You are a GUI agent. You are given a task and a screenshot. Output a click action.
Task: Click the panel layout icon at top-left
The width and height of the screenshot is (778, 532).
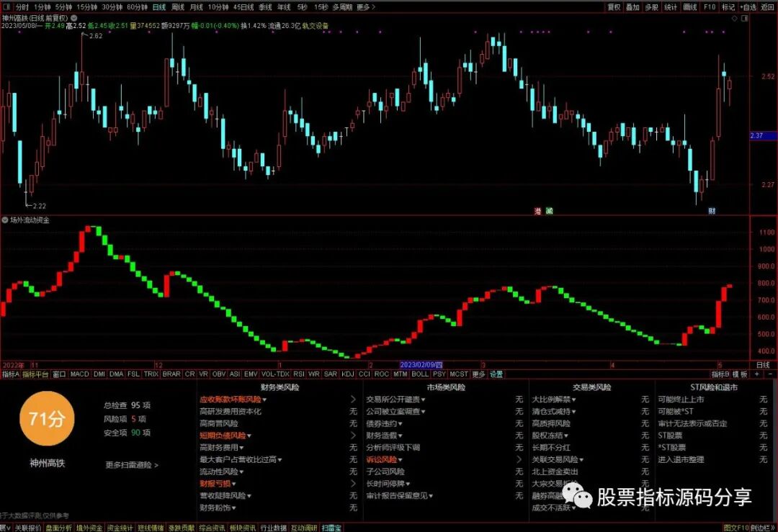click(6, 7)
